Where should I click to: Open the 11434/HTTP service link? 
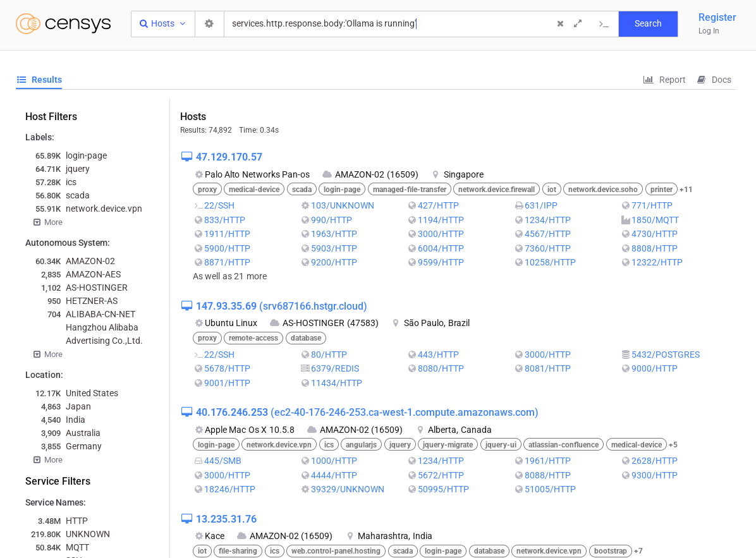click(336, 383)
